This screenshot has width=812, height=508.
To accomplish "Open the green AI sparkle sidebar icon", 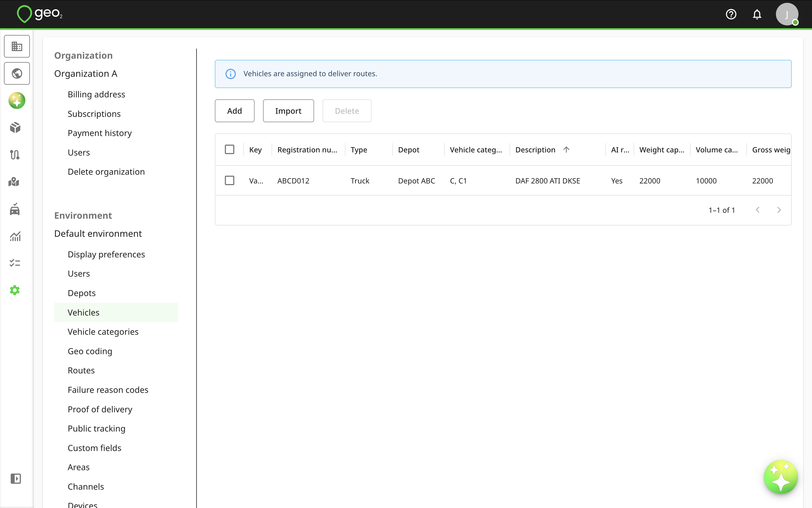I will (x=17, y=100).
